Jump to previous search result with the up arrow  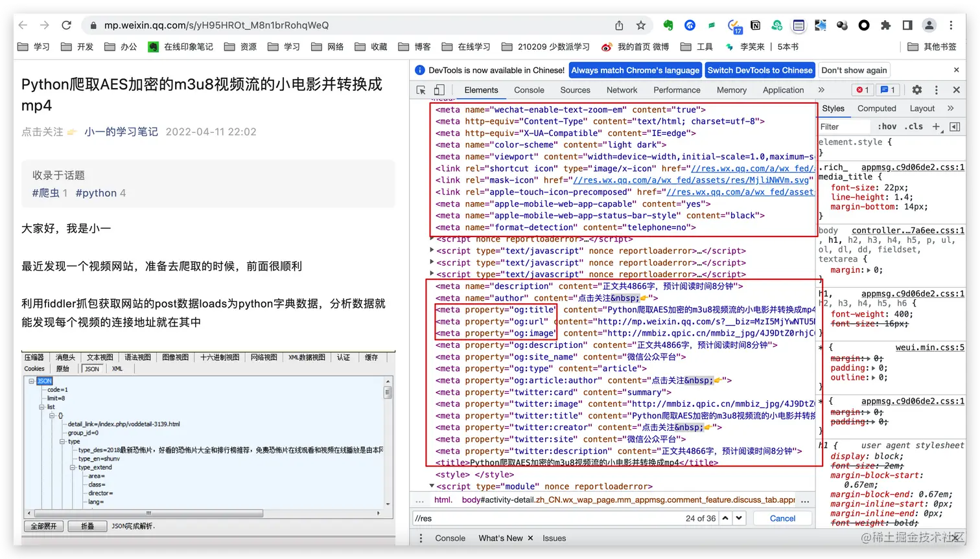(725, 518)
